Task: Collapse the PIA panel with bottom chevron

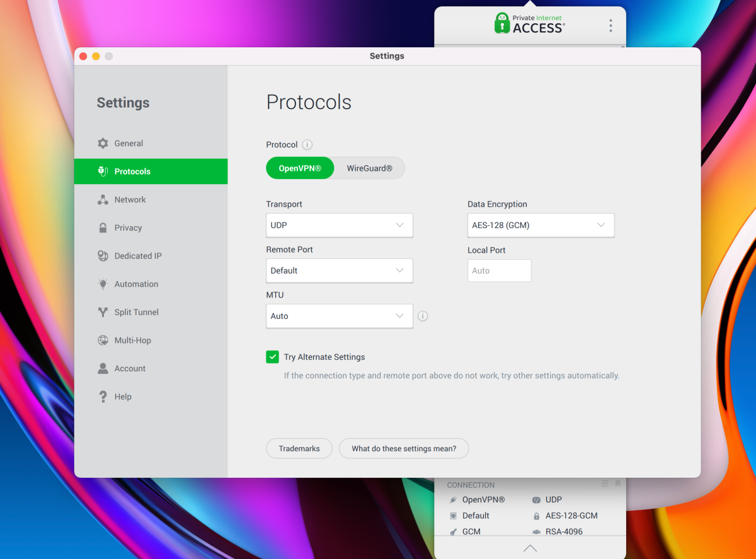Action: pos(530,548)
